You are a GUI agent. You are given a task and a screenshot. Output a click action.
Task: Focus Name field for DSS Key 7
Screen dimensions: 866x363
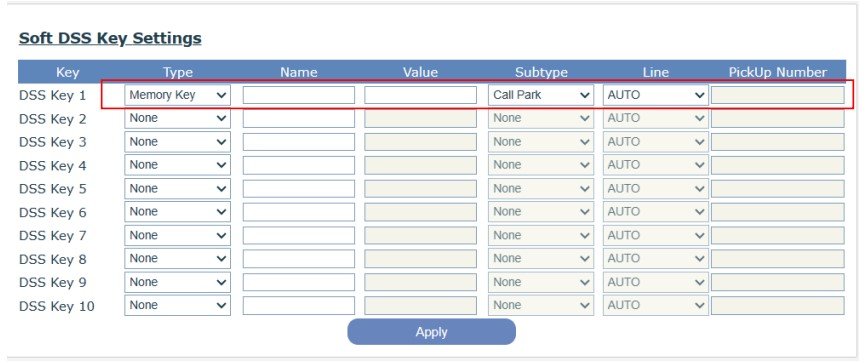299,235
